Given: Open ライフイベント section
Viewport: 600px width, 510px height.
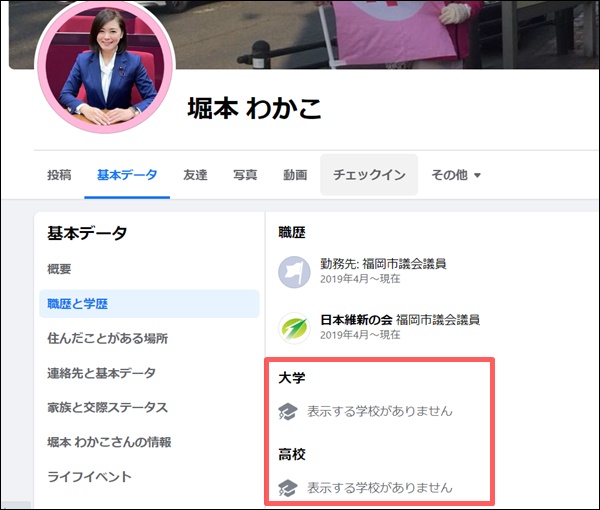Looking at the screenshot, I should (89, 476).
